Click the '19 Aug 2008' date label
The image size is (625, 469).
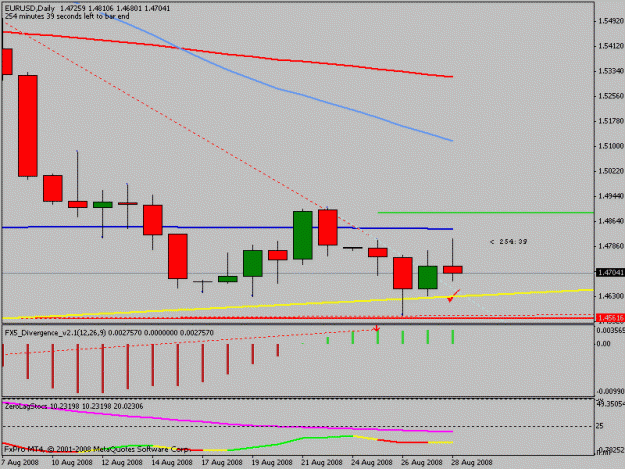click(272, 463)
